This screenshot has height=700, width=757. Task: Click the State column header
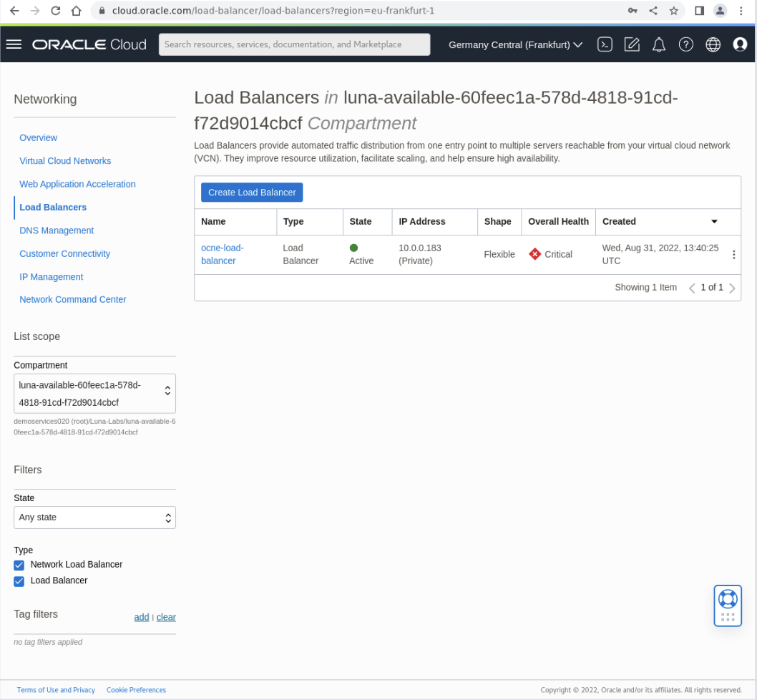pos(360,221)
